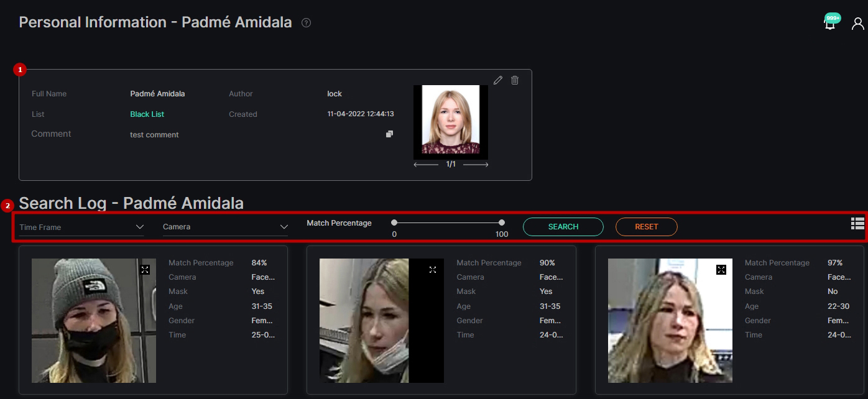Screen dimensions: 868x399
Task: Open the Camera dropdown
Action: pos(225,227)
